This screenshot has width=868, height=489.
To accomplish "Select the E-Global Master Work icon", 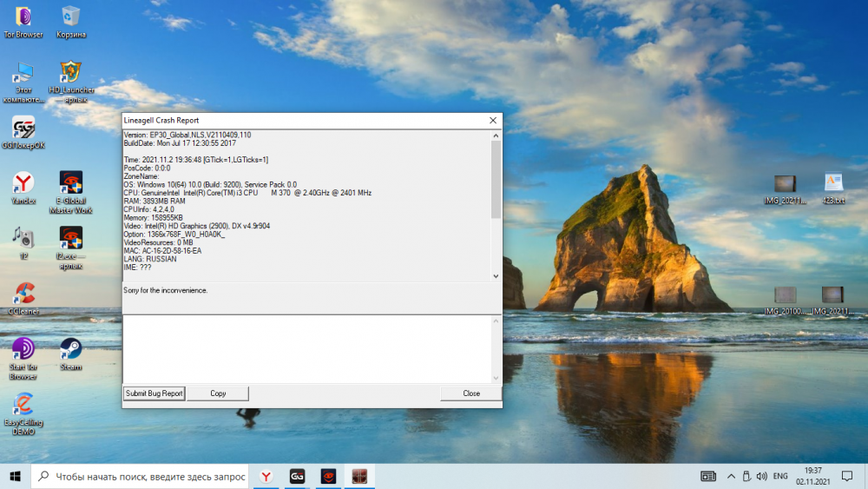I will [x=71, y=183].
